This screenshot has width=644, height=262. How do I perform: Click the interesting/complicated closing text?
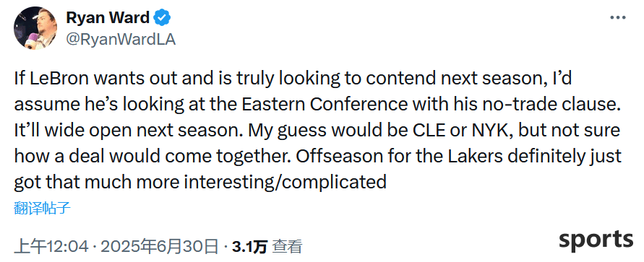pyautogui.click(x=285, y=183)
